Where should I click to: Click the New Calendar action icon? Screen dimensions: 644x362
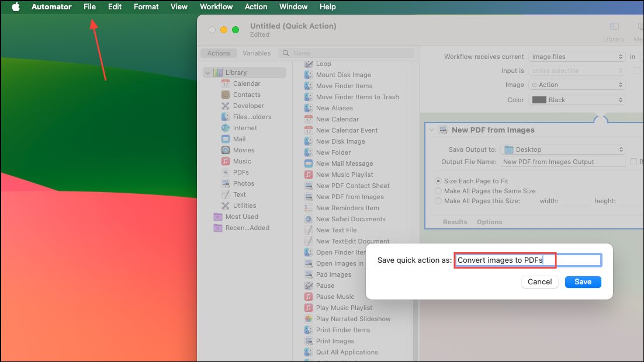click(x=309, y=119)
